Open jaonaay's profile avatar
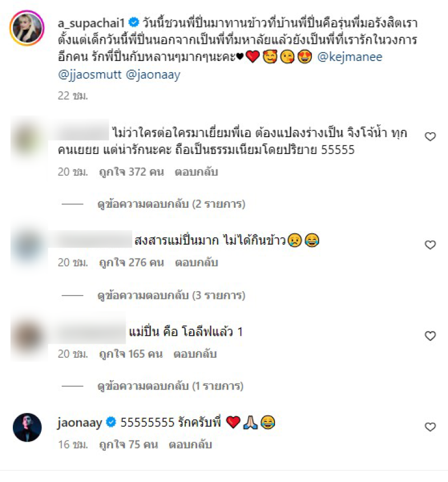The height and width of the screenshot is (482, 448). pos(27,427)
